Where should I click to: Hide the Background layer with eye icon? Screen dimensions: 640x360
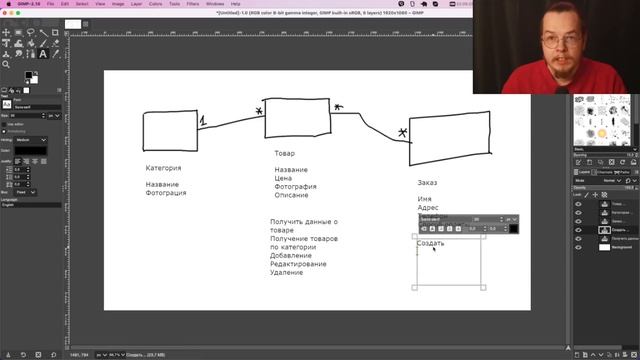578,247
